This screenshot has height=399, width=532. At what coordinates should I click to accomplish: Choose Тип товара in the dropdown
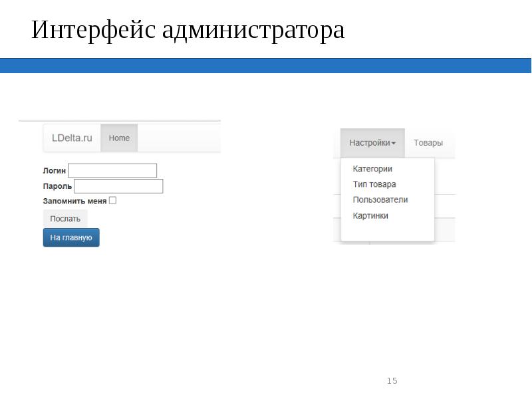click(x=374, y=184)
